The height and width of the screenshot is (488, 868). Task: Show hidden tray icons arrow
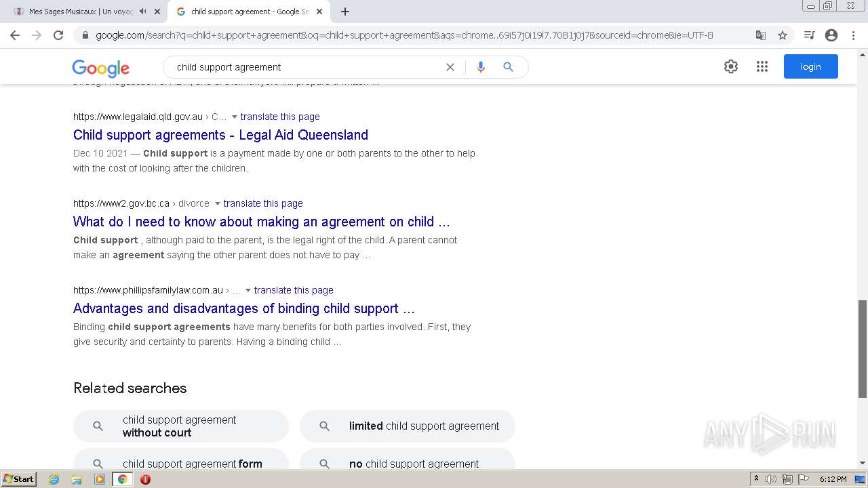pyautogui.click(x=756, y=479)
